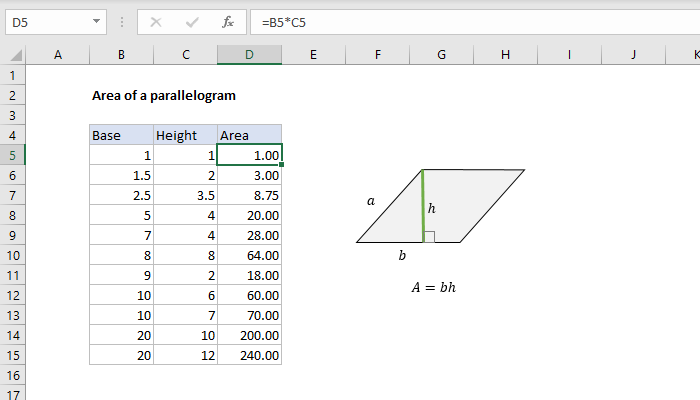
Task: Select the Base cell with 2.5
Action: point(121,196)
